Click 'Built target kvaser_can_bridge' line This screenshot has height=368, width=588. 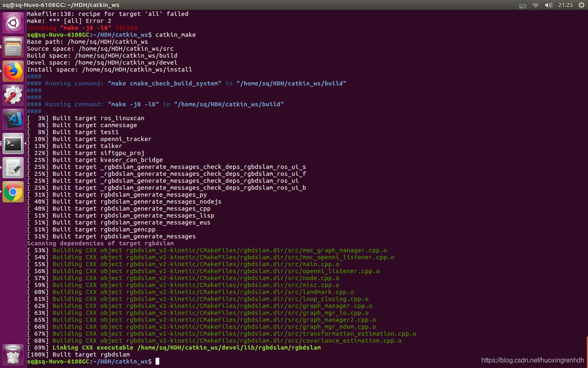tap(95, 160)
